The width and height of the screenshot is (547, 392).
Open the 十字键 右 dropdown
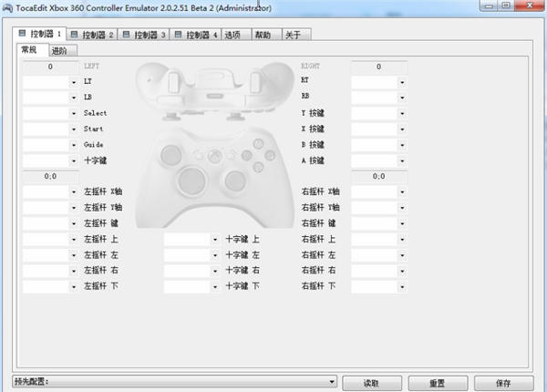pos(192,271)
